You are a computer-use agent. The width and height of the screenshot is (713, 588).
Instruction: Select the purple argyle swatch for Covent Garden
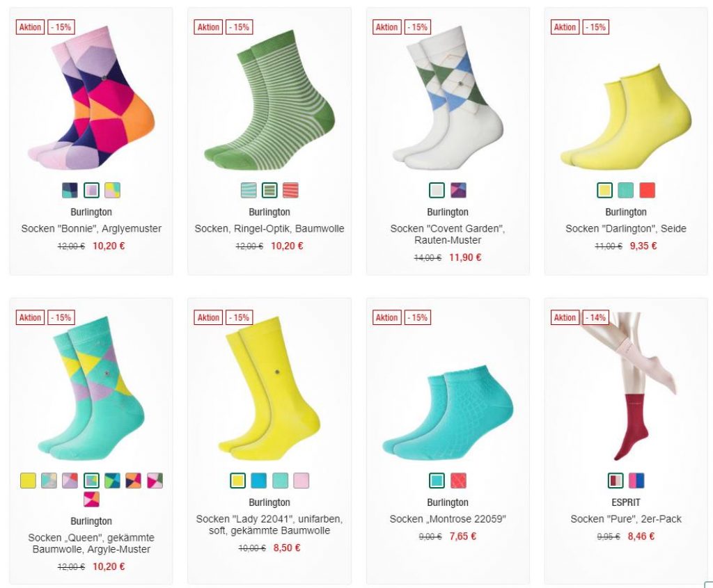pyautogui.click(x=458, y=190)
